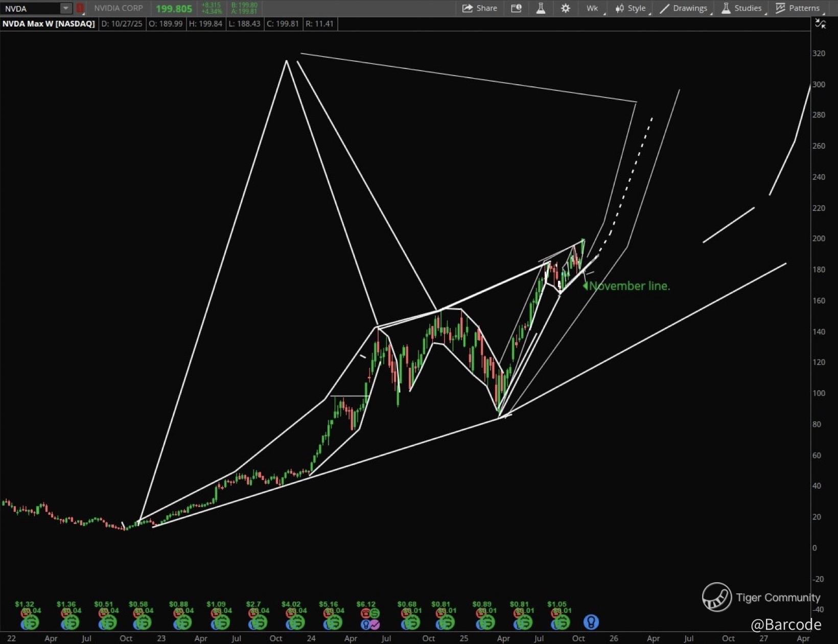Image resolution: width=838 pixels, height=644 pixels.
Task: Click the O: 189.99 open value
Action: [166, 24]
